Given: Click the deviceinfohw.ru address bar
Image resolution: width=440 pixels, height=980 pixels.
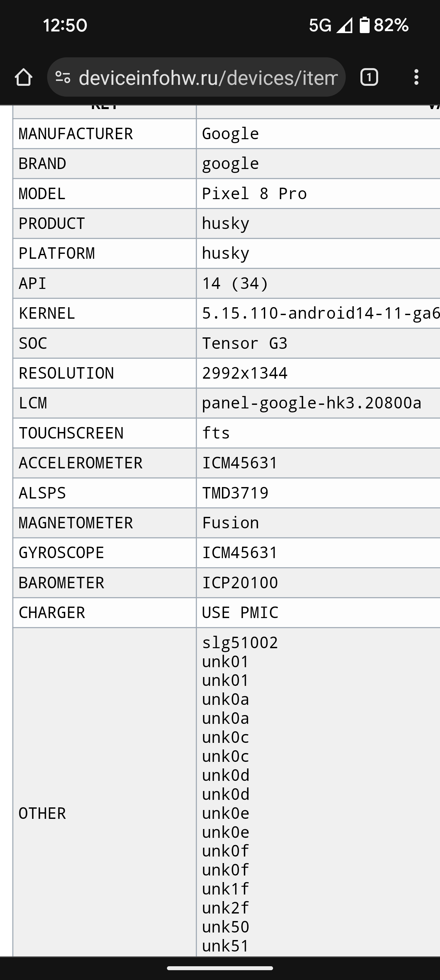Looking at the screenshot, I should click(208, 78).
